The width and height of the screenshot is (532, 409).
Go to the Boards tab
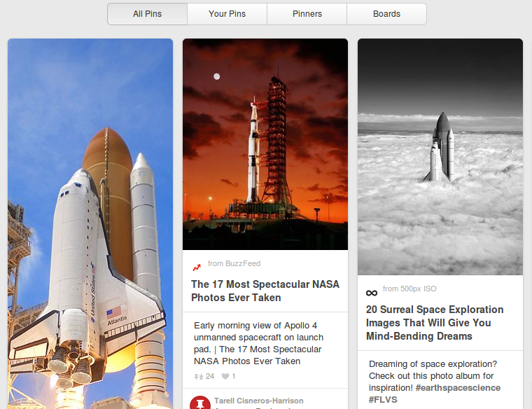pos(386,14)
